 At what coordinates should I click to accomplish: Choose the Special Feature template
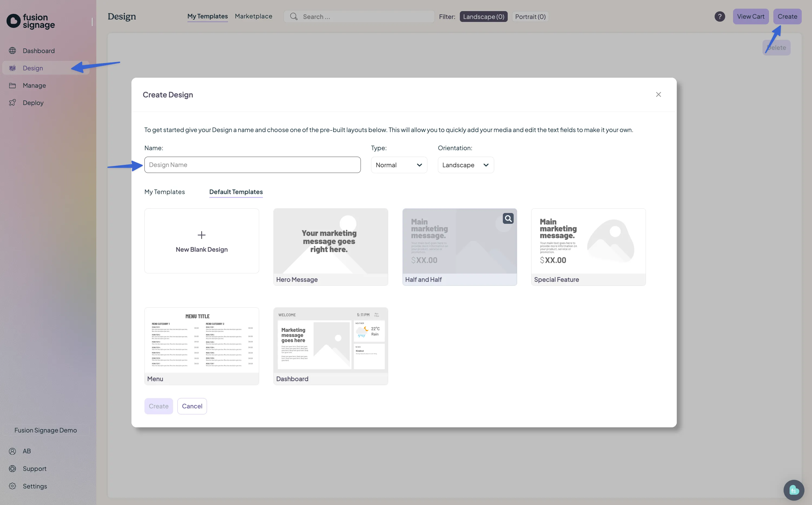click(588, 247)
